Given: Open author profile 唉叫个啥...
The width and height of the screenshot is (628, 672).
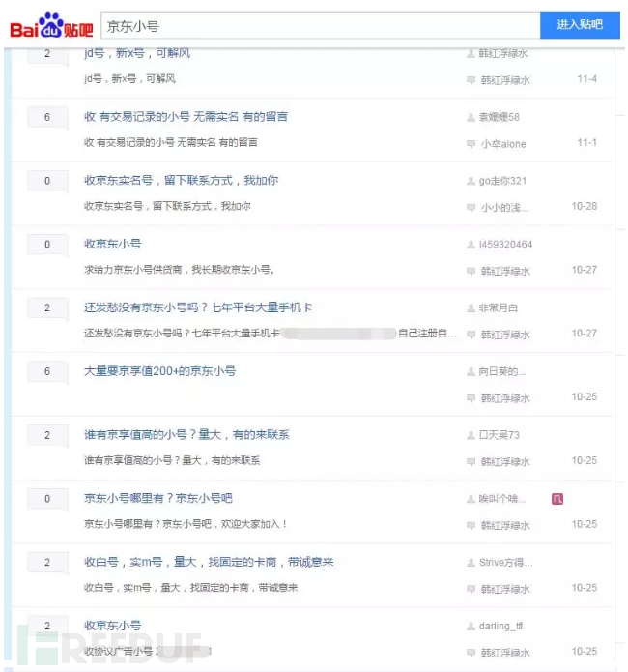Looking at the screenshot, I should (x=502, y=499).
